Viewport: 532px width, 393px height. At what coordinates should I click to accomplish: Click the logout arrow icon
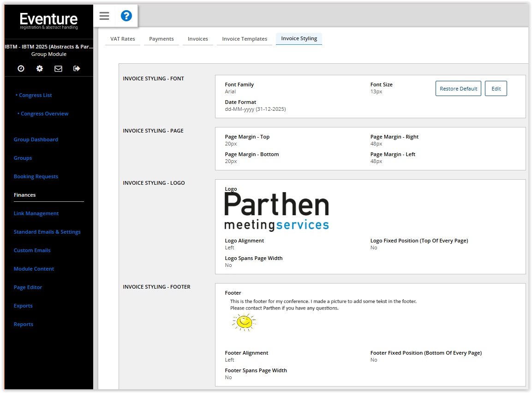coord(77,69)
